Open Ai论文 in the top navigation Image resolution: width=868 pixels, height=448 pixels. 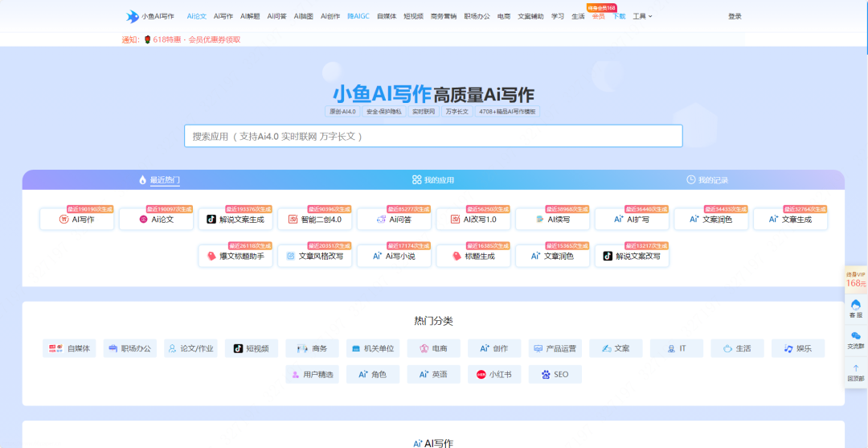click(x=197, y=17)
